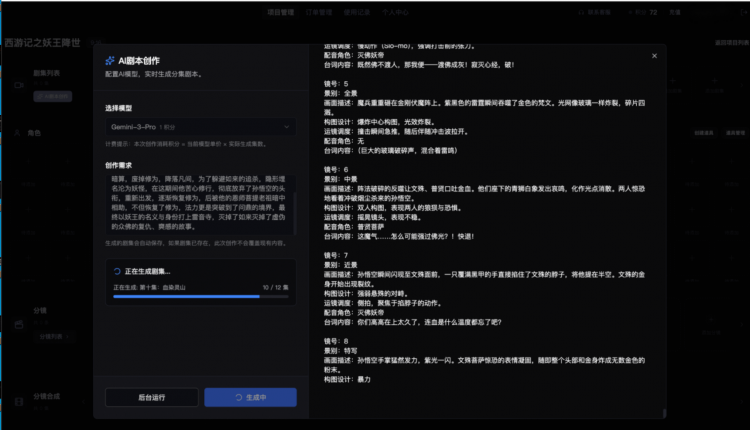This screenshot has height=430, width=750.
Task: Click the person icon beside 角色
Action: (17, 133)
